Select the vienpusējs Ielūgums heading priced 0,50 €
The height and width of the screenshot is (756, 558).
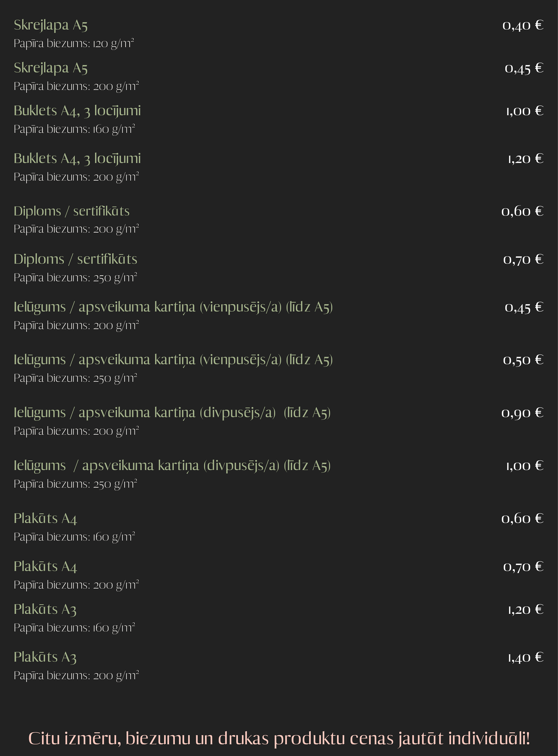coord(173,360)
